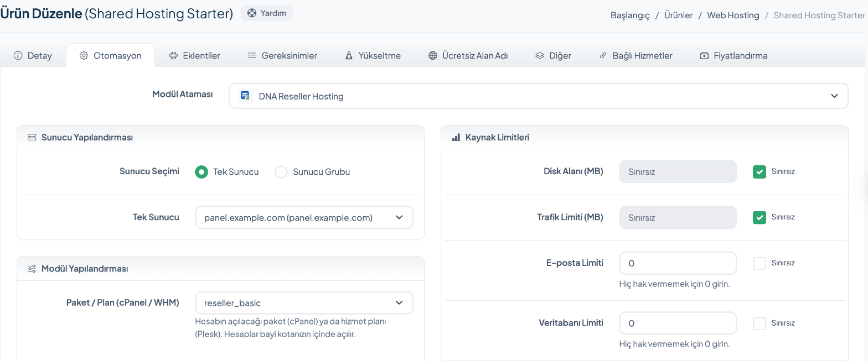Click the Yardım help button

point(267,13)
